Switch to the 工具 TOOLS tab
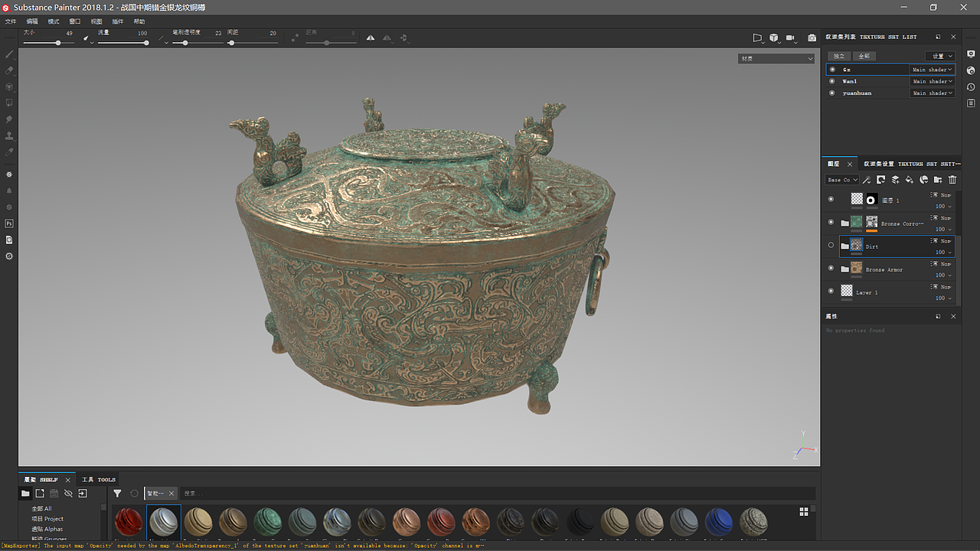980x551 pixels. (x=99, y=480)
